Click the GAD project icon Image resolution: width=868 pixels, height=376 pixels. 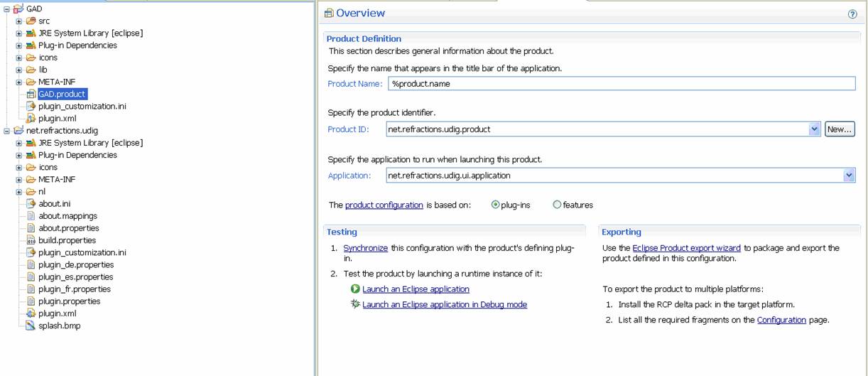18,9
